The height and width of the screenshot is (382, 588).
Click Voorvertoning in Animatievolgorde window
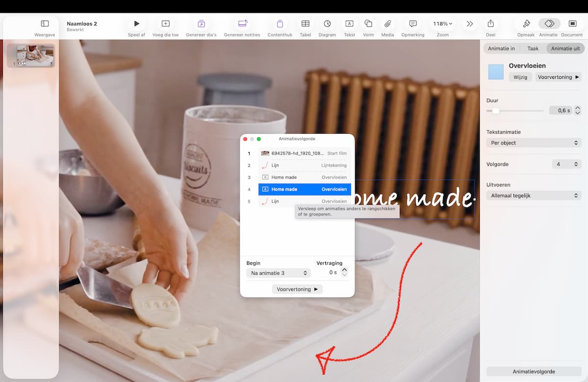[x=297, y=289]
